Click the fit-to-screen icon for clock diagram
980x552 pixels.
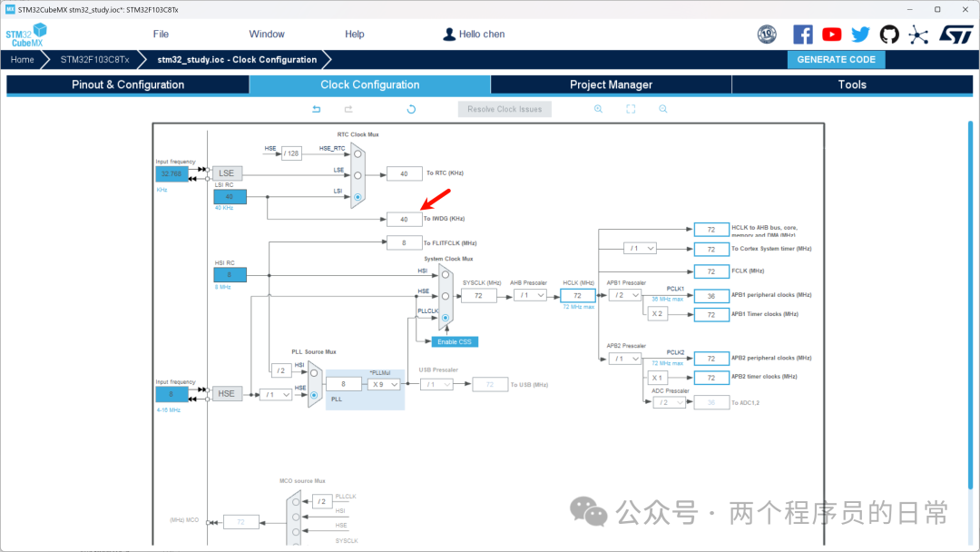[x=631, y=109]
